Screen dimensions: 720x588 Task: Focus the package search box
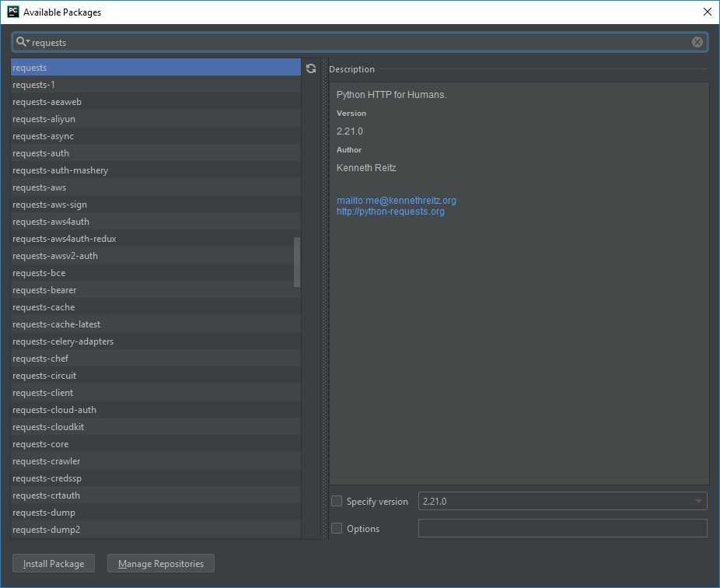point(358,42)
